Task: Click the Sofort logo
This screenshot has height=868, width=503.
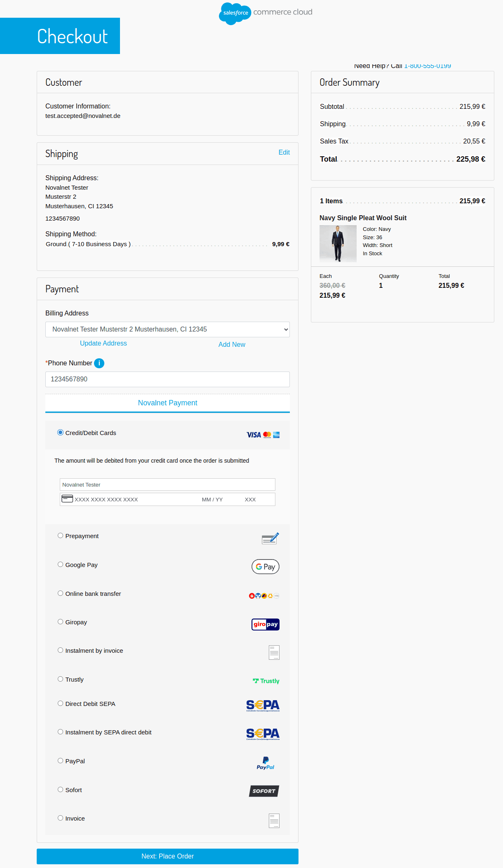Action: click(264, 791)
